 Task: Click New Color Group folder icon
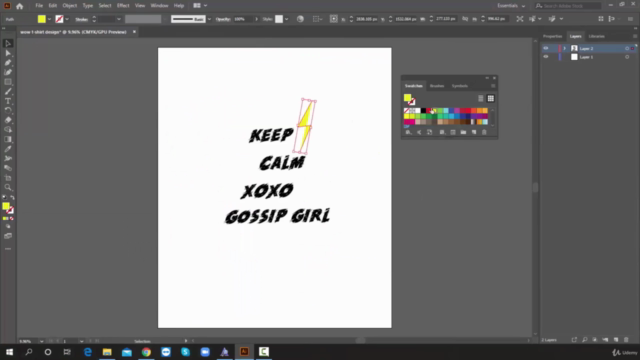[x=463, y=132]
